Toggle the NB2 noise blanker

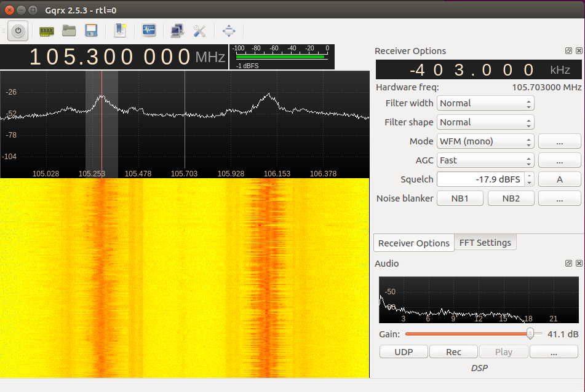point(511,198)
